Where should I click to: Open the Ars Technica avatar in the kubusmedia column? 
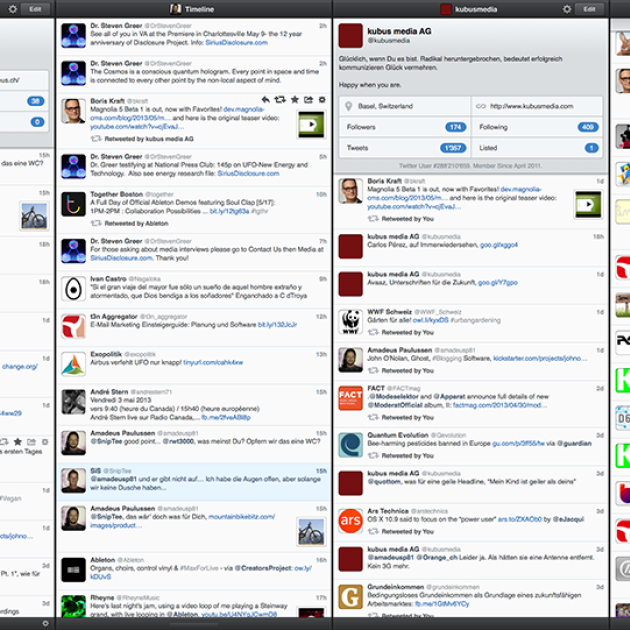(350, 520)
